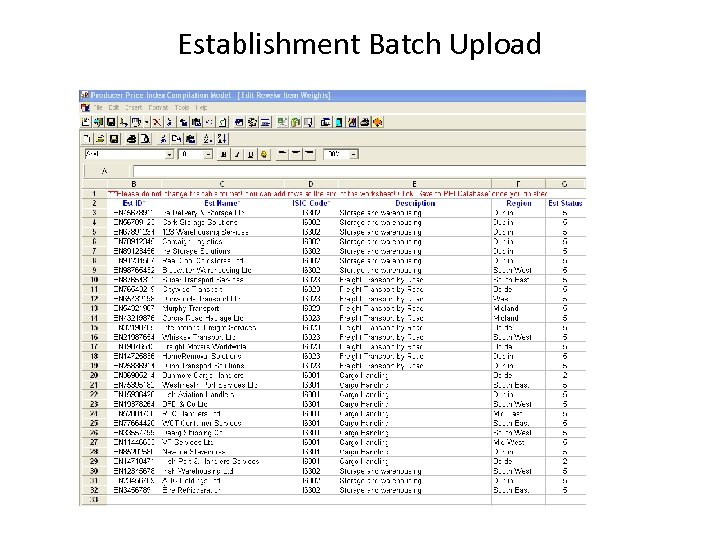The width and height of the screenshot is (720, 540).
Task: Select column E header
Action: (414, 184)
